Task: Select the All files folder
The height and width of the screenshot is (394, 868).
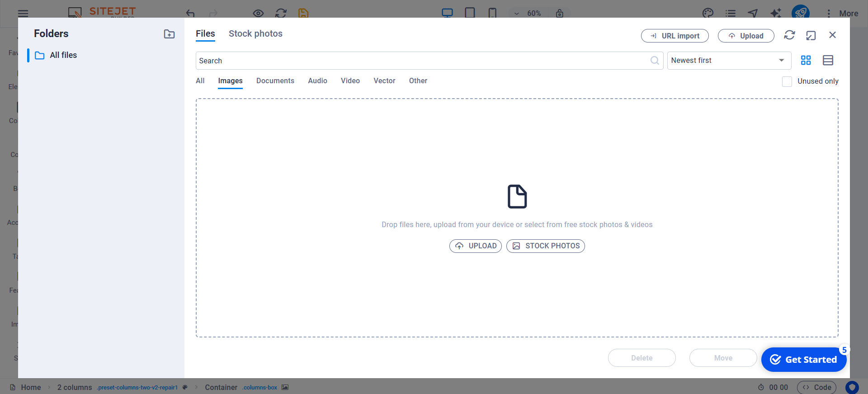Action: pos(63,55)
